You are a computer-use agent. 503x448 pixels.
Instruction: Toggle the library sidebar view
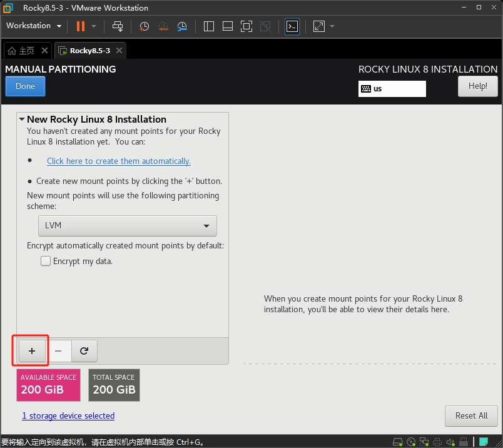pyautogui.click(x=209, y=26)
